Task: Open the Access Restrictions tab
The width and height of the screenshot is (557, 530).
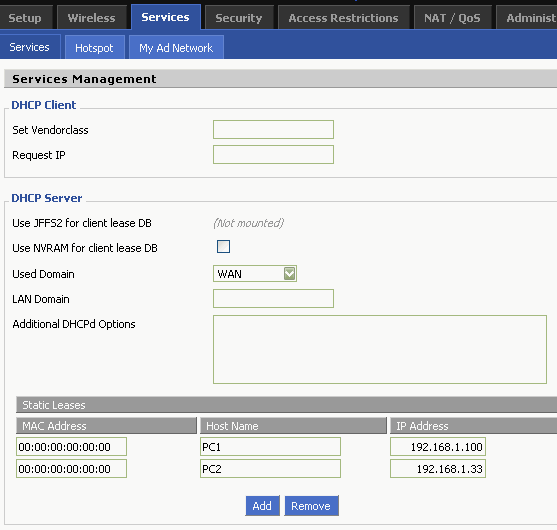Action: 344,18
